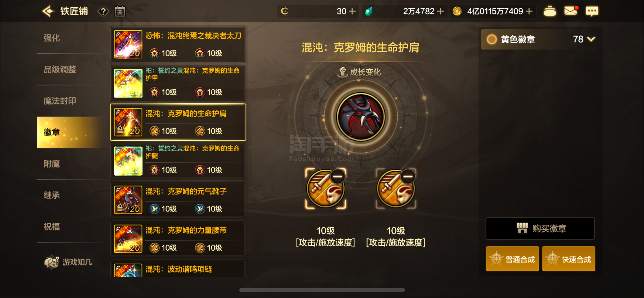
Task: Click the 普通合成 button
Action: click(512, 259)
